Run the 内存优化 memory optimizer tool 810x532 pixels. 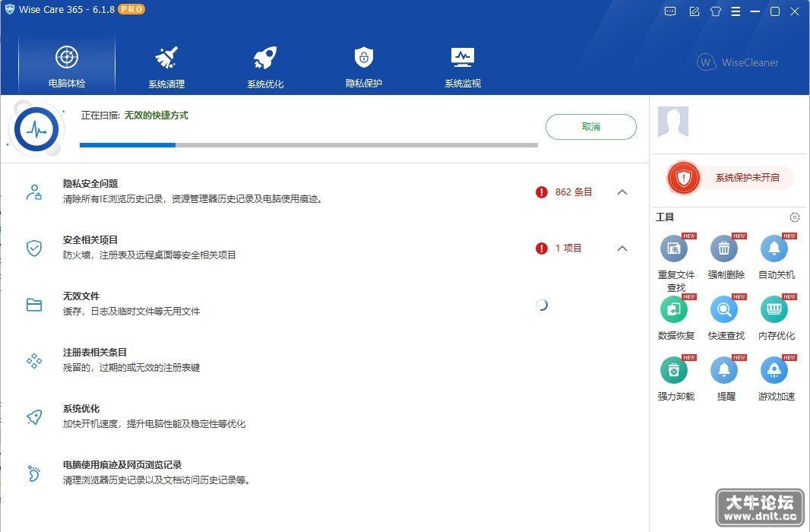coord(775,310)
